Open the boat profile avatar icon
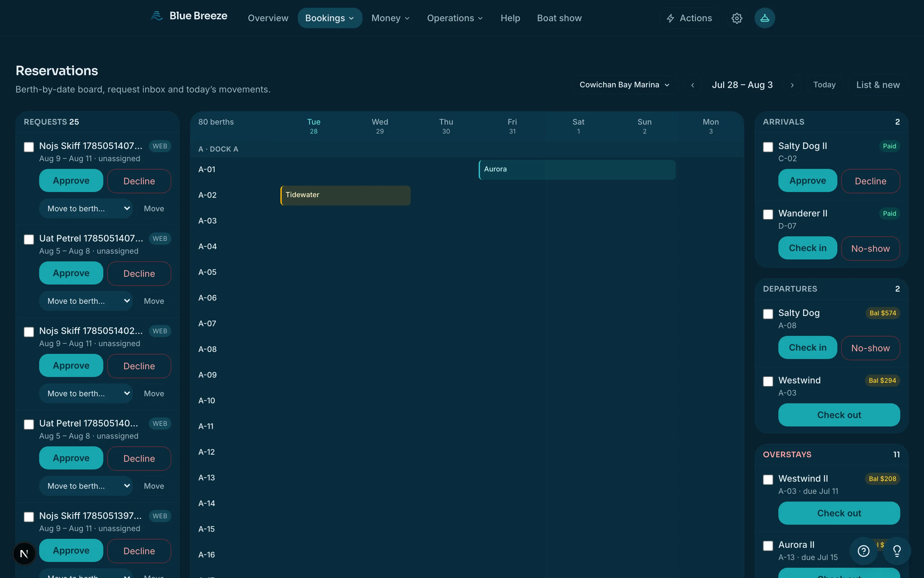 tap(765, 18)
